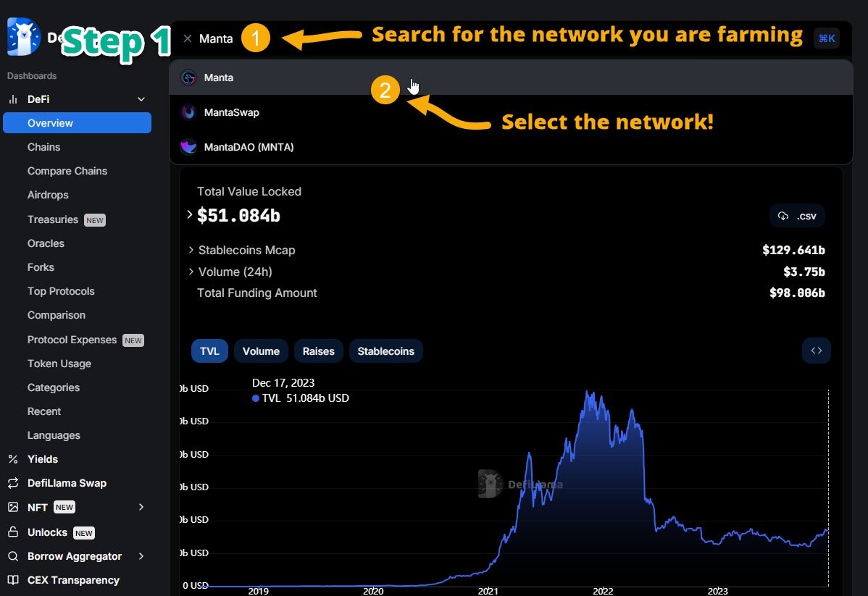The width and height of the screenshot is (868, 596).
Task: Expand the NFT section chevron
Action: 141,507
